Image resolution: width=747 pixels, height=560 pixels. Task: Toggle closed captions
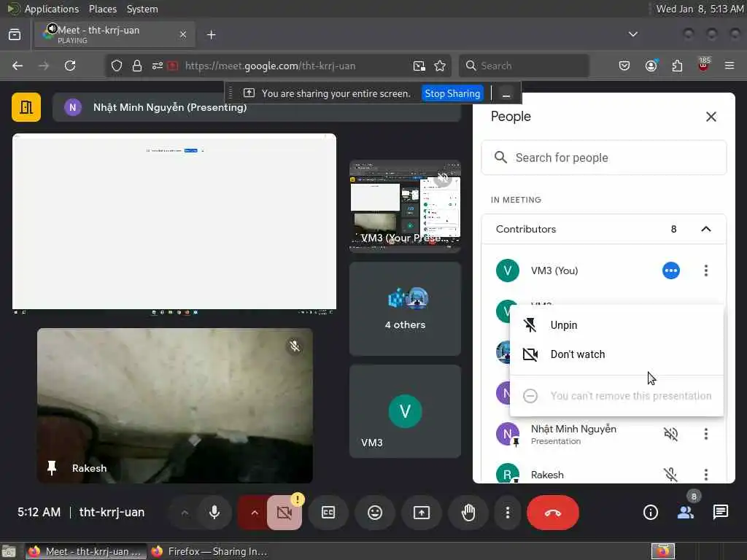(328, 513)
